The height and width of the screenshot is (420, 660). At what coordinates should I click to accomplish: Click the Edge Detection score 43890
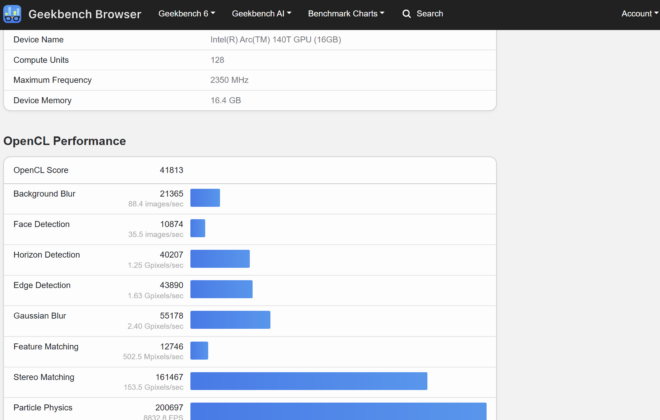pyautogui.click(x=171, y=285)
